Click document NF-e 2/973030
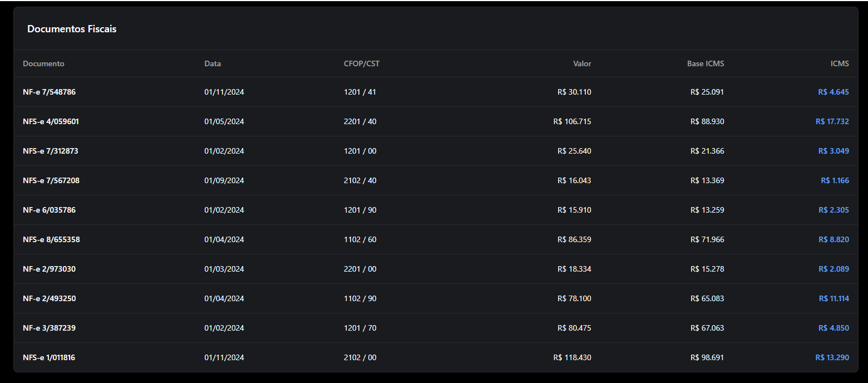This screenshot has height=383, width=868. [49, 269]
